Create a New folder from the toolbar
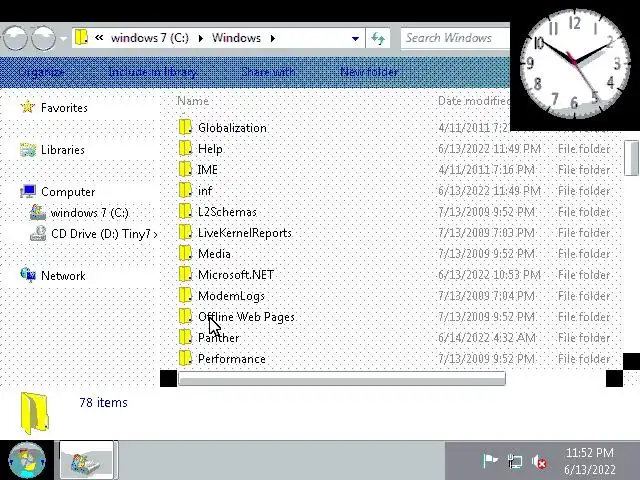 click(369, 72)
